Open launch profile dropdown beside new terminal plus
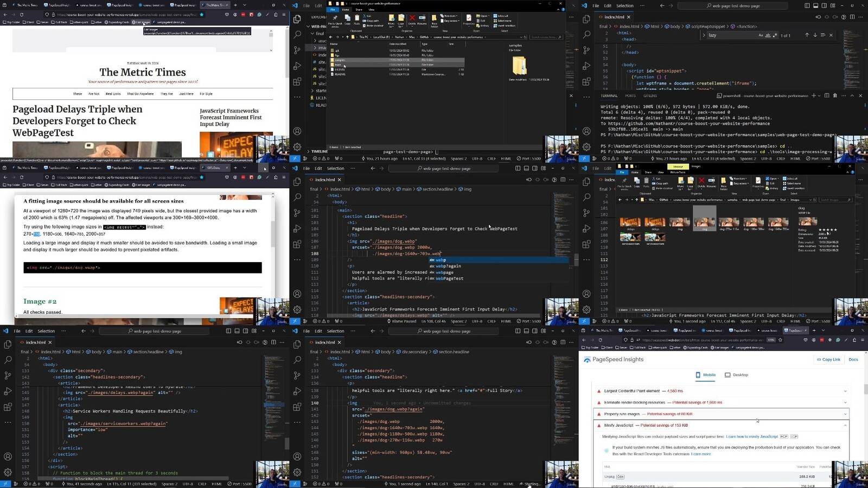 point(819,96)
